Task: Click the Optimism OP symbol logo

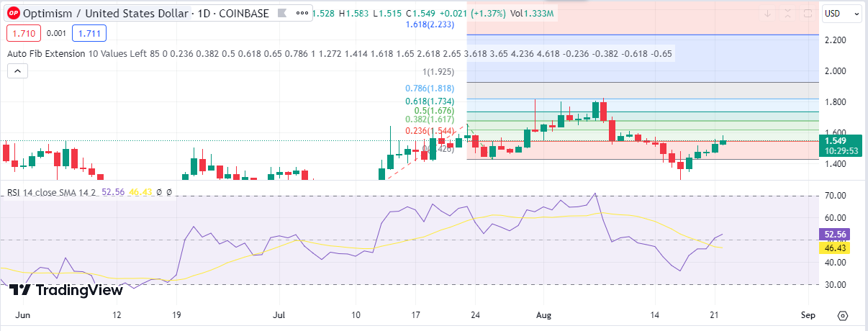Action: [13, 14]
